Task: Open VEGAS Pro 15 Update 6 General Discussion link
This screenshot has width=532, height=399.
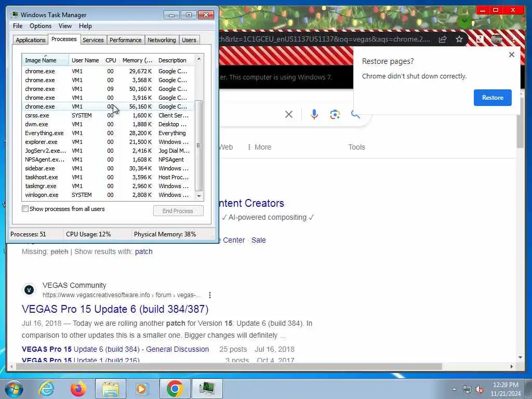Action: point(115,349)
